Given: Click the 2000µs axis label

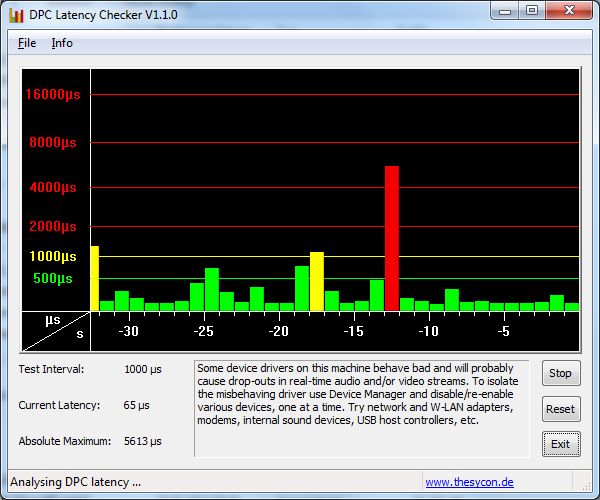Looking at the screenshot, I should pos(53,226).
